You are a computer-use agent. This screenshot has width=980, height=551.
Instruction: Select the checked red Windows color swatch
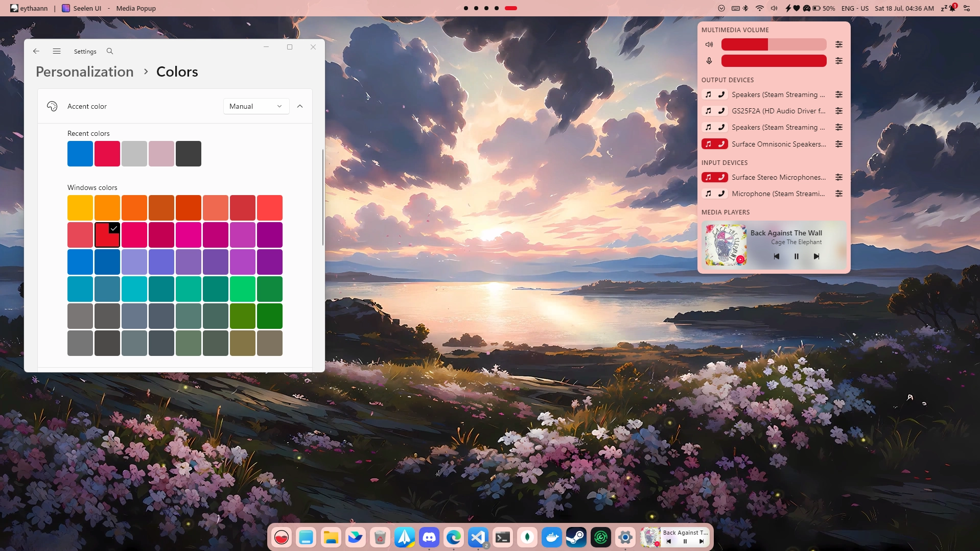107,235
